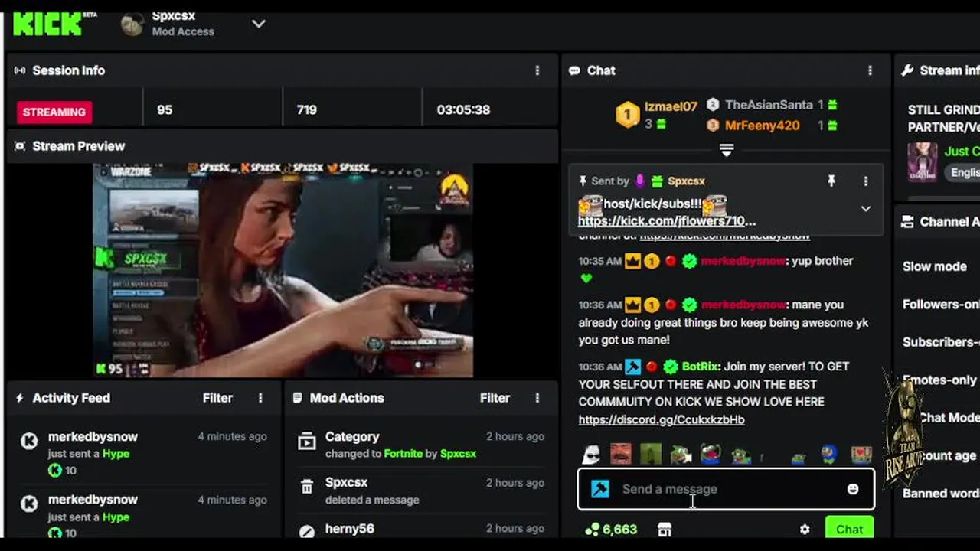Click the Channel Actions panel icon
980x551 pixels.
point(907,222)
